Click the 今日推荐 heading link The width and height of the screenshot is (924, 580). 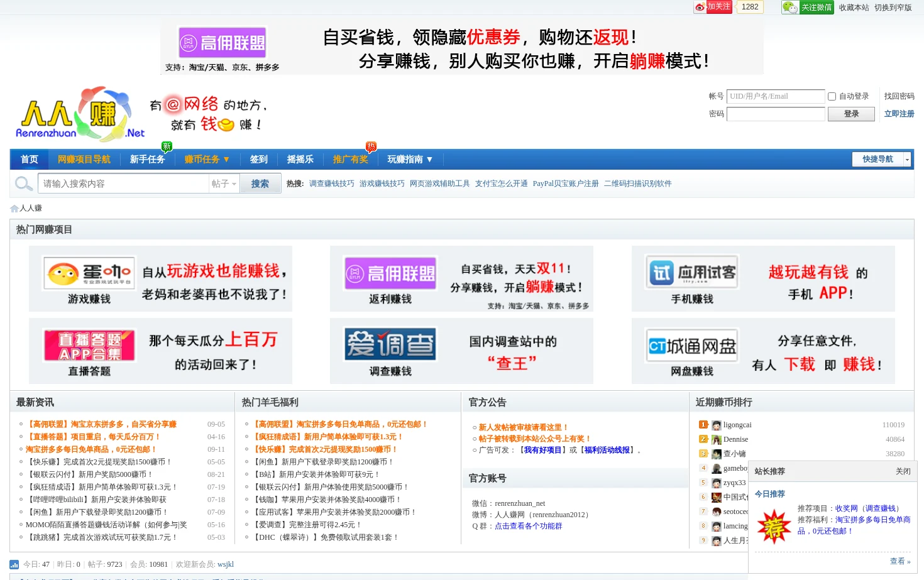pos(770,494)
